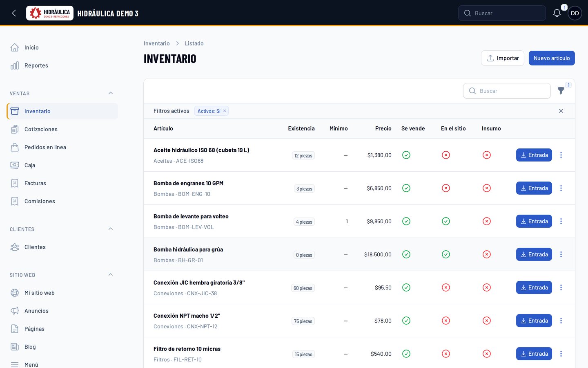Open Pedidos en línea in the sidebar
The image size is (588, 368).
[x=62, y=147]
